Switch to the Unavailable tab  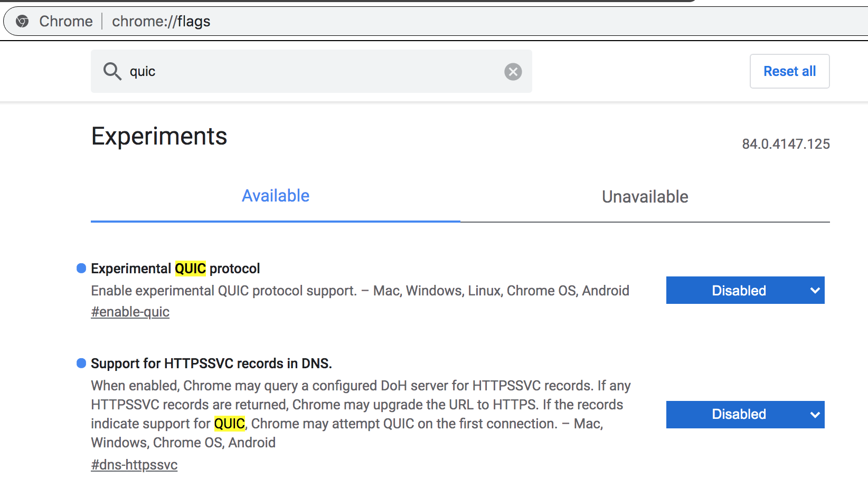[x=645, y=197]
